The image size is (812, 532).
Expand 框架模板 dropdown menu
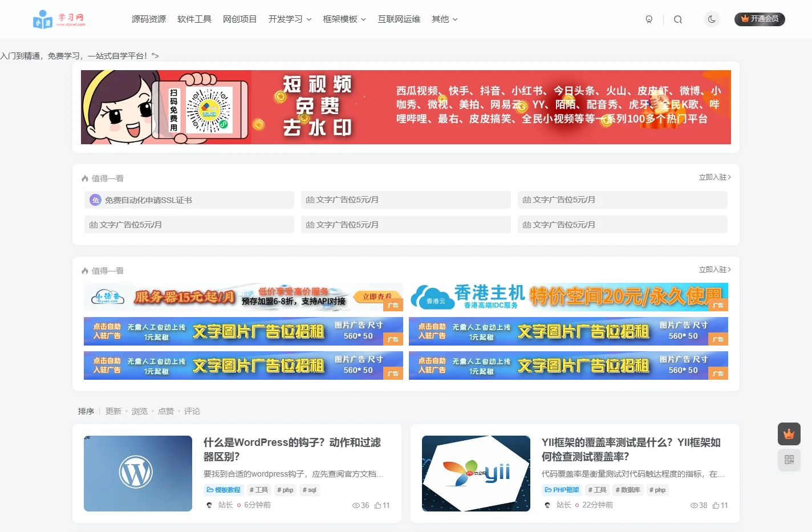[x=344, y=19]
